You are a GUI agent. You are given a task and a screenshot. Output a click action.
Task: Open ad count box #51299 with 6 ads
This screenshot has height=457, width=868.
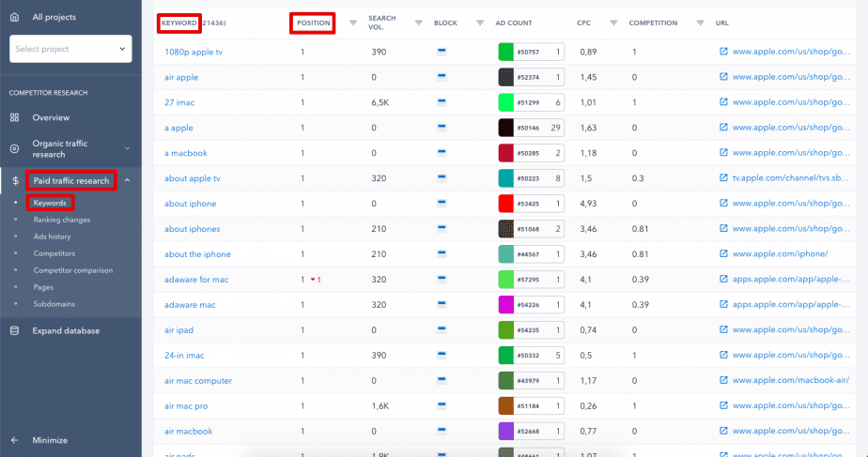(532, 102)
